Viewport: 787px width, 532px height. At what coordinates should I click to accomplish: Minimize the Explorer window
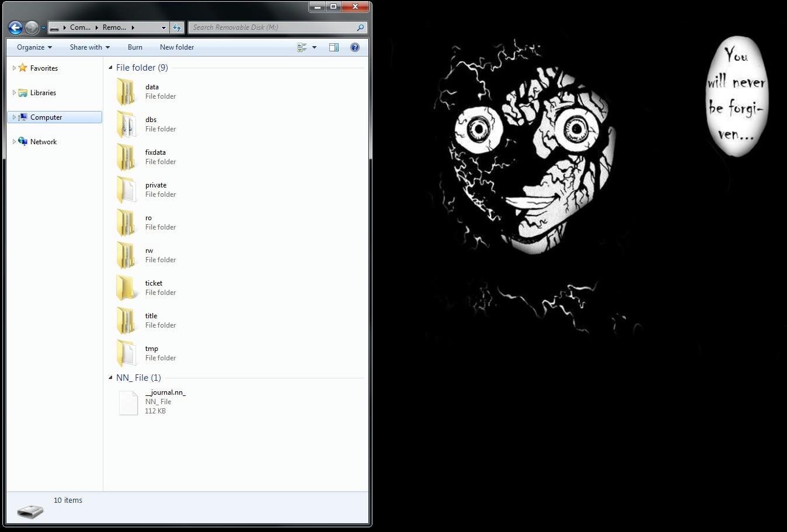[318, 6]
